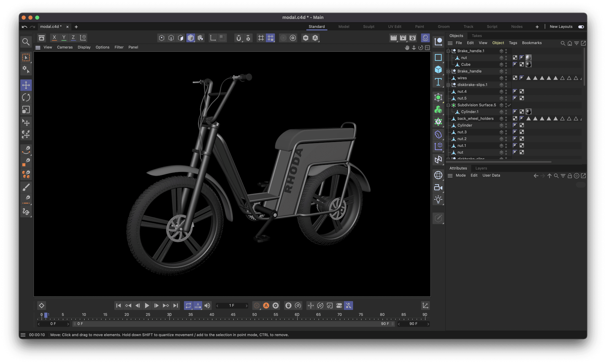Toggle the workplane grid icon

[261, 38]
